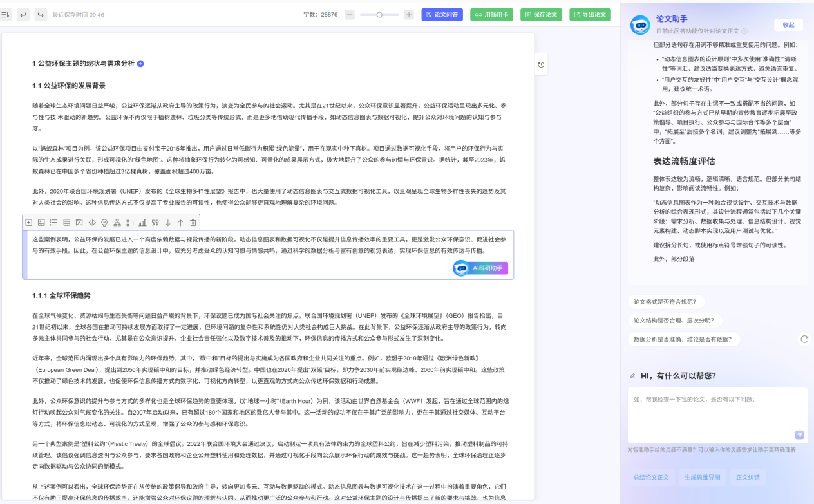The width and height of the screenshot is (814, 504).
Task: Click 正文纠错 quick action
Action: coord(748,478)
